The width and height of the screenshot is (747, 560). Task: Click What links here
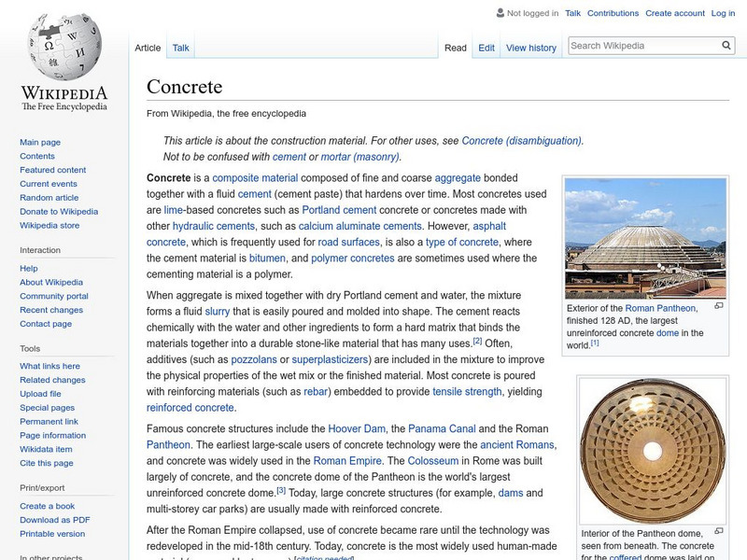49,366
